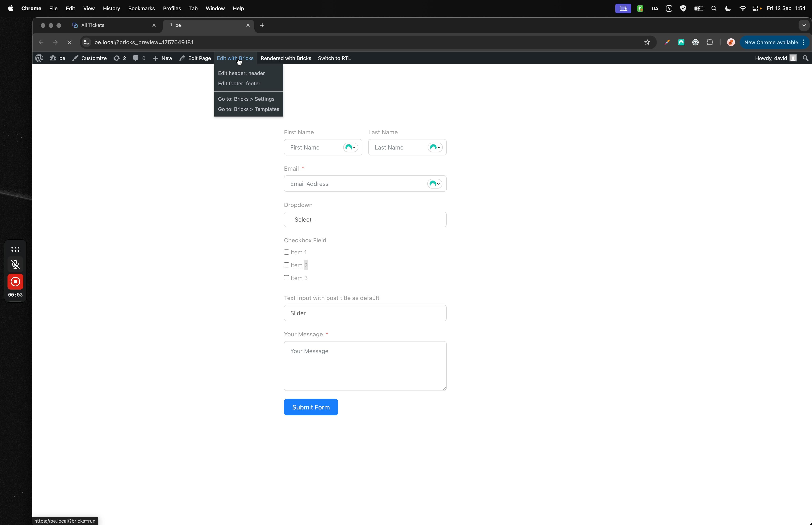Bookmark this page with the star

(647, 42)
